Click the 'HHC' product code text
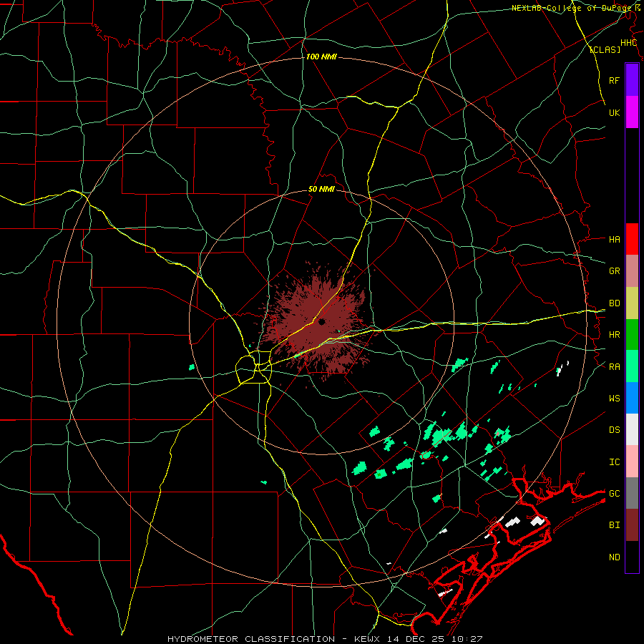The image size is (644, 644). (628, 43)
